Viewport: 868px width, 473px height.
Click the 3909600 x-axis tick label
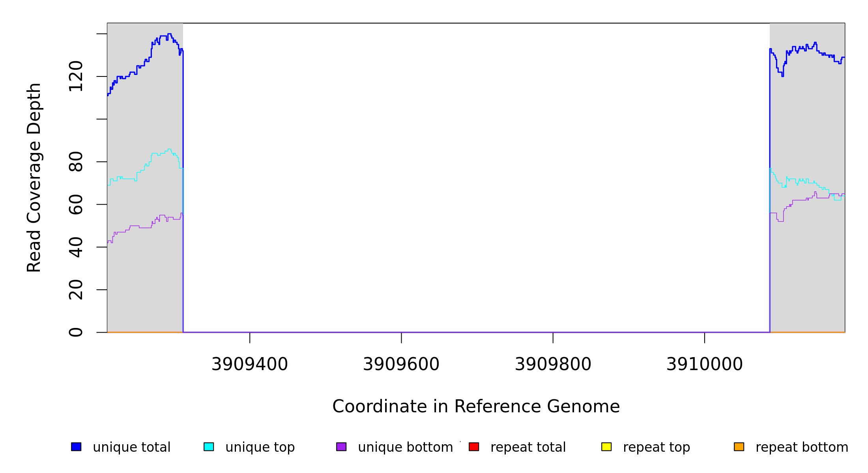click(401, 364)
